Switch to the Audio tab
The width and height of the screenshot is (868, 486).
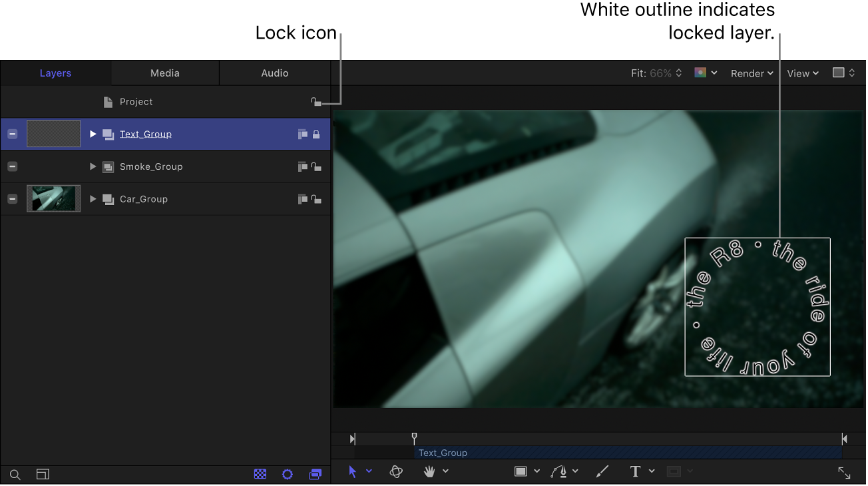(x=274, y=73)
